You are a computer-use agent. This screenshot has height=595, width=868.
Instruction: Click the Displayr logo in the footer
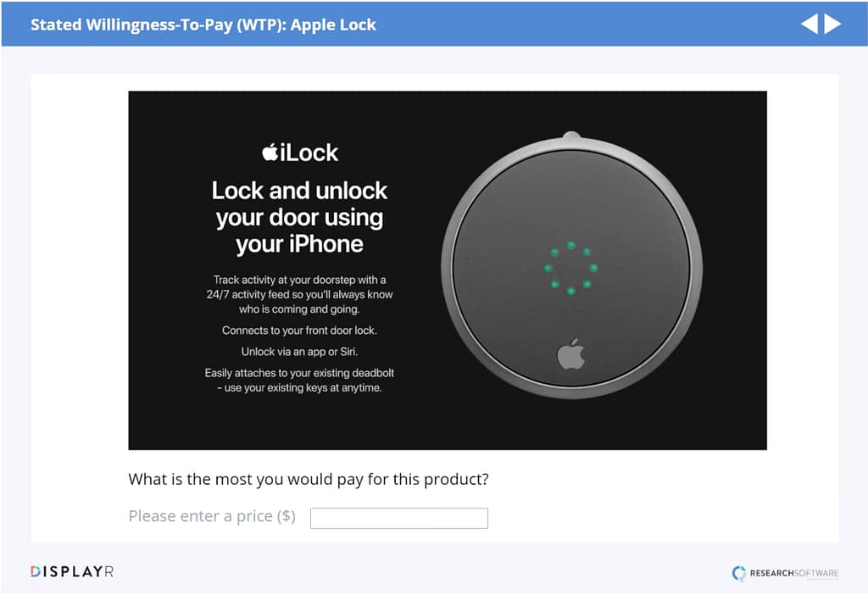72,572
